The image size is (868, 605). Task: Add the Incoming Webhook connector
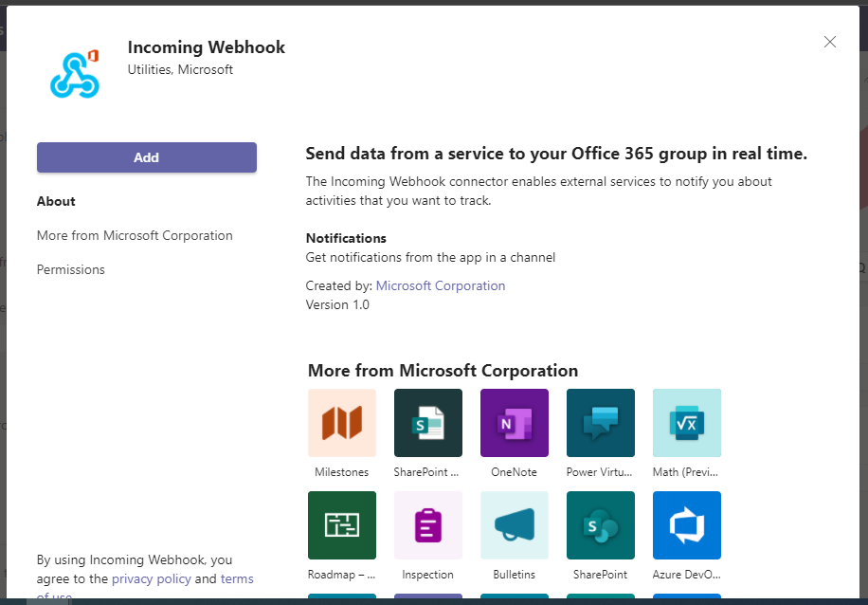pyautogui.click(x=147, y=157)
